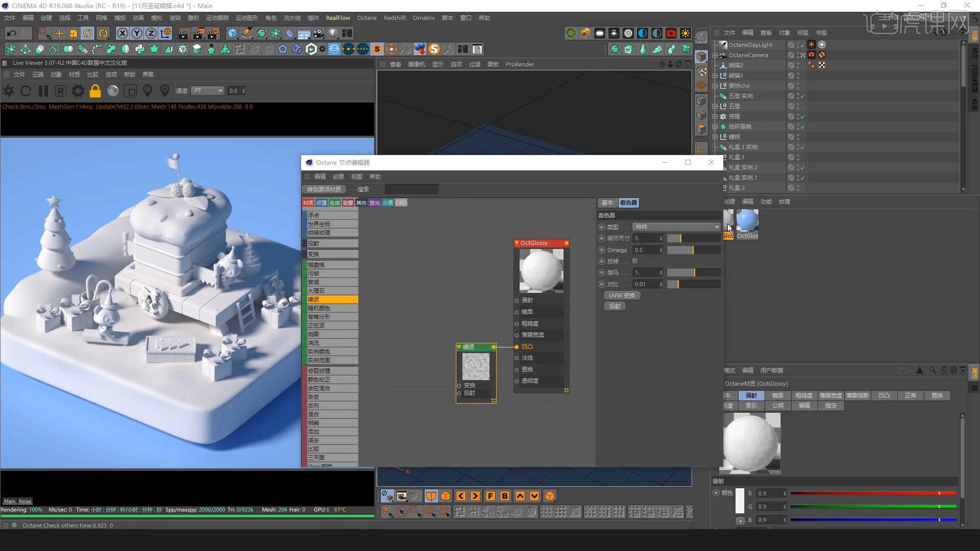Open the noise 类型 type dropdown

676,227
